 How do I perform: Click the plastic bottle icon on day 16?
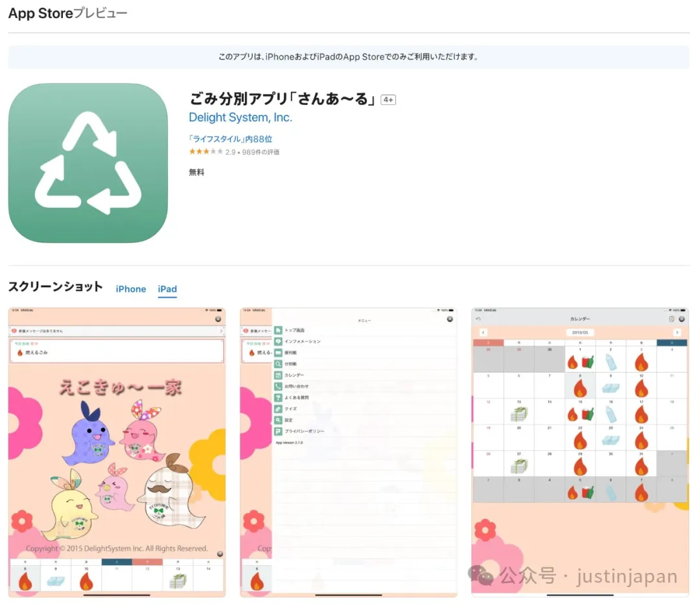point(611,414)
